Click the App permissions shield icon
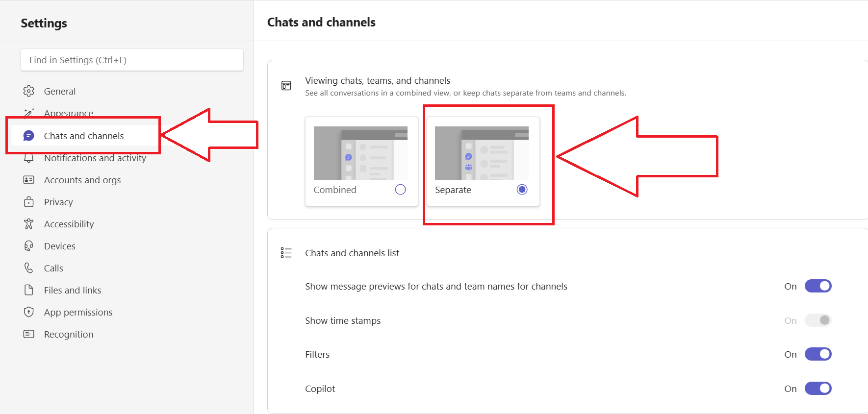This screenshot has width=868, height=414. pyautogui.click(x=29, y=312)
